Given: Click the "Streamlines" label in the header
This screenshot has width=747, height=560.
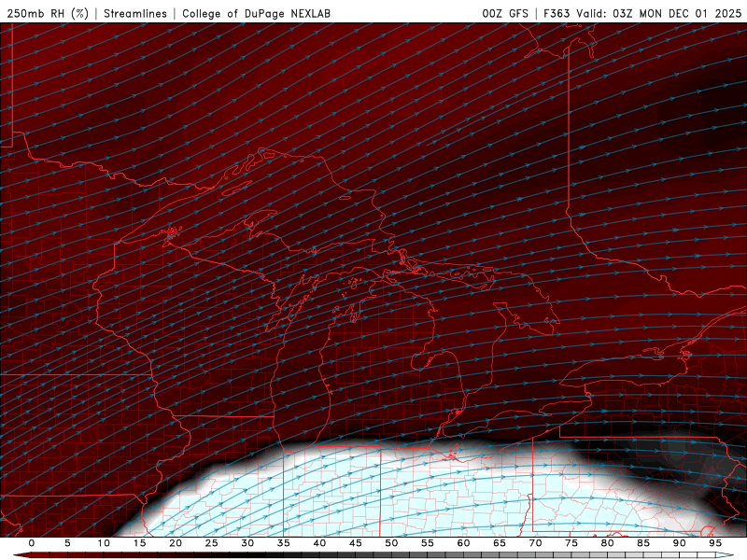Looking at the screenshot, I should coord(135,13).
